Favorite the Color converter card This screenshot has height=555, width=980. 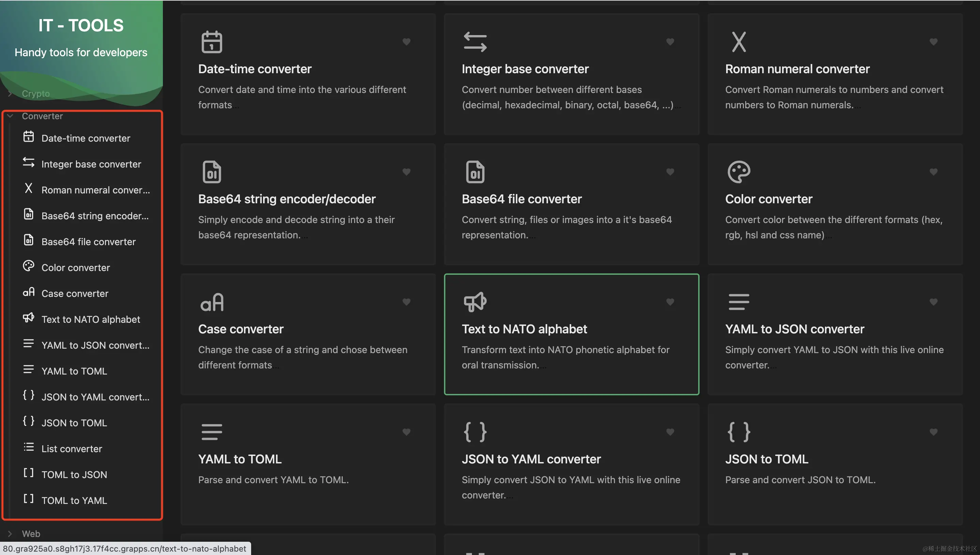point(933,172)
